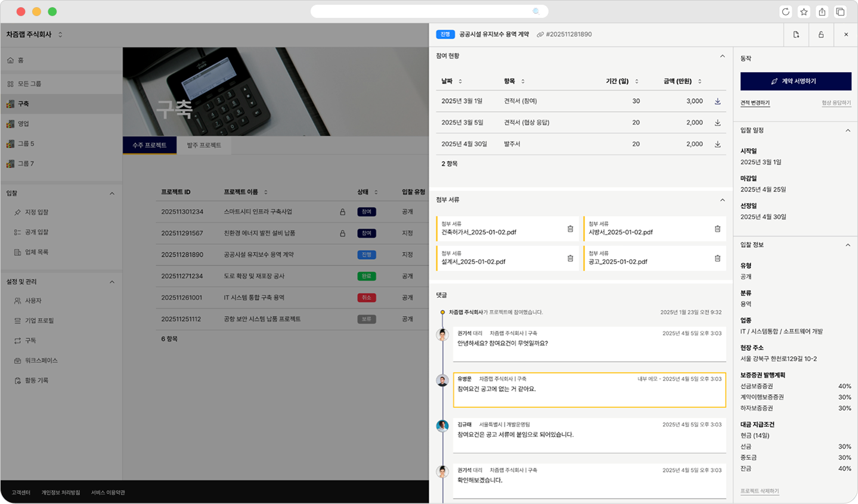Download the 2025년 3월 1일 견적서 (참여) file
858x504 pixels.
point(717,101)
